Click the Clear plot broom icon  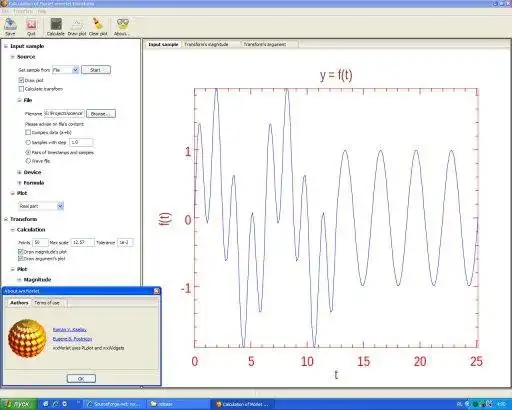click(98, 27)
